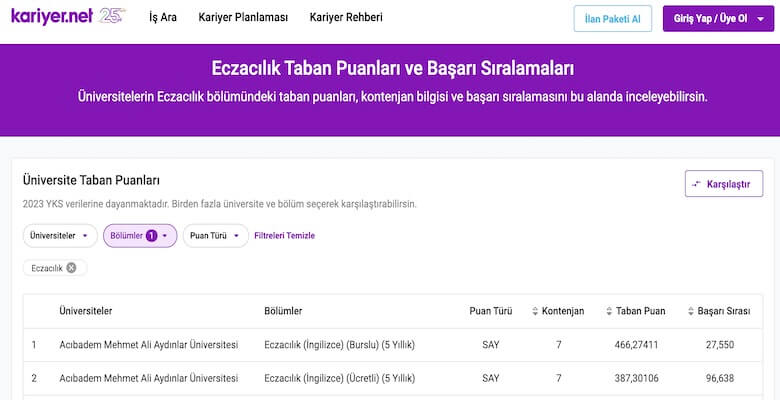Select the Üniversiteler column header
The image size is (780, 400).
point(86,311)
